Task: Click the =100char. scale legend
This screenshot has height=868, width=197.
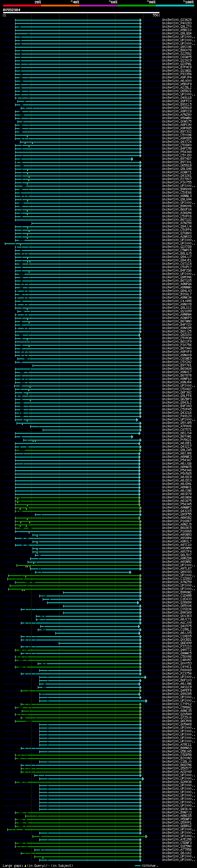Action: tap(147, 866)
